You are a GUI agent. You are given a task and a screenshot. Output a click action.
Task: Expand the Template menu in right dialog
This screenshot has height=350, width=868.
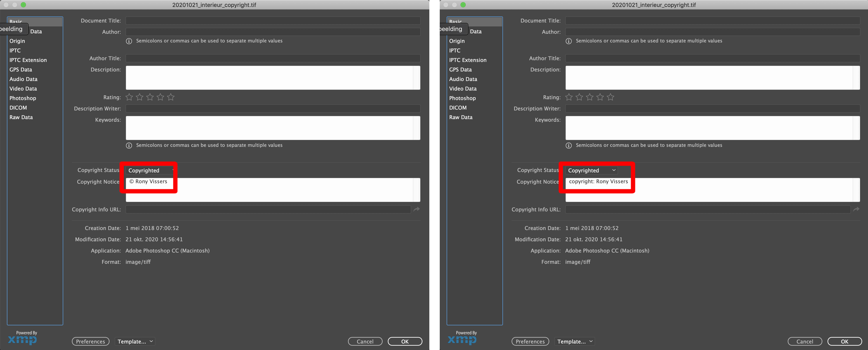coord(575,342)
